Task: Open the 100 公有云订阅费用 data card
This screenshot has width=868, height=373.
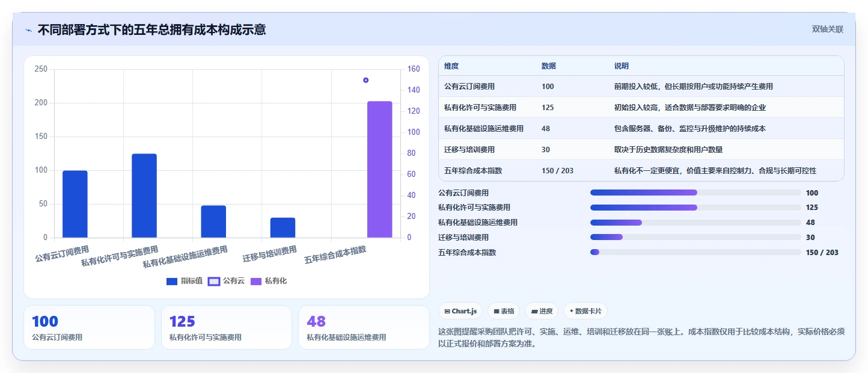Action: coord(89,327)
